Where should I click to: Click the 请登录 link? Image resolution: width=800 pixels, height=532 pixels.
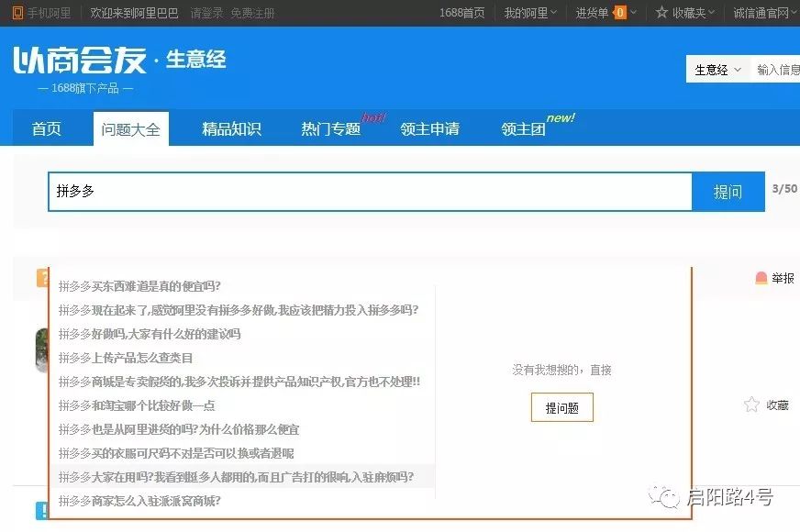[206, 13]
